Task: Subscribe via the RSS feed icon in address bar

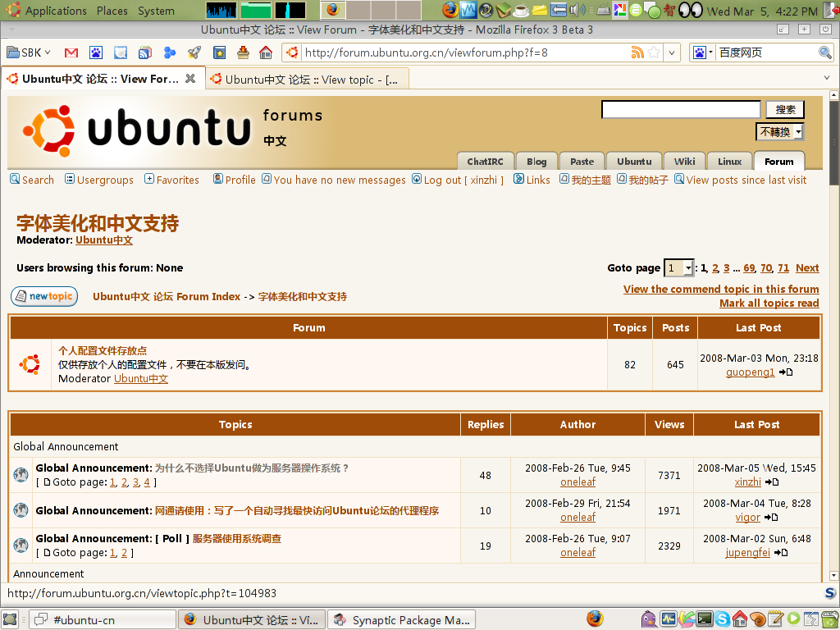Action: click(x=637, y=52)
